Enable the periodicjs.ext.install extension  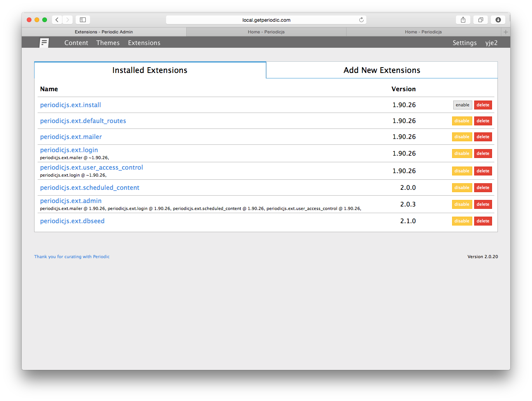tap(463, 105)
